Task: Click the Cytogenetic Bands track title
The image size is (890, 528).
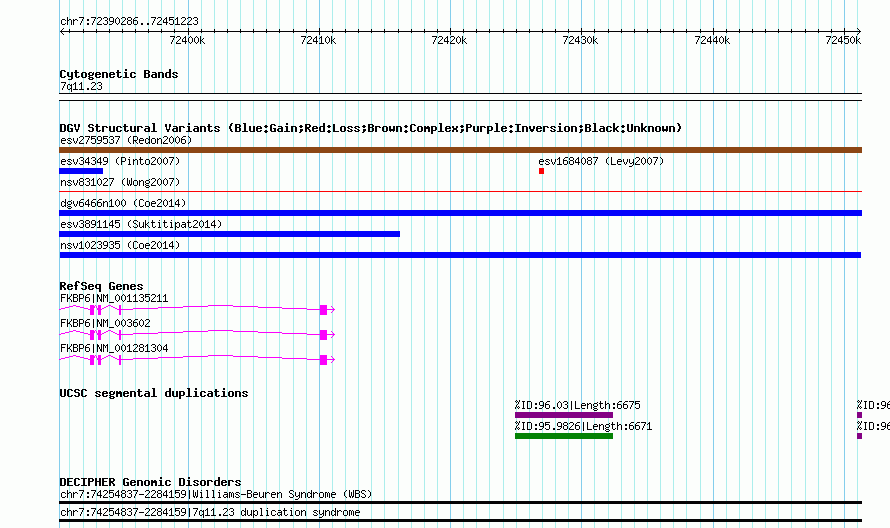Action: pyautogui.click(x=119, y=74)
